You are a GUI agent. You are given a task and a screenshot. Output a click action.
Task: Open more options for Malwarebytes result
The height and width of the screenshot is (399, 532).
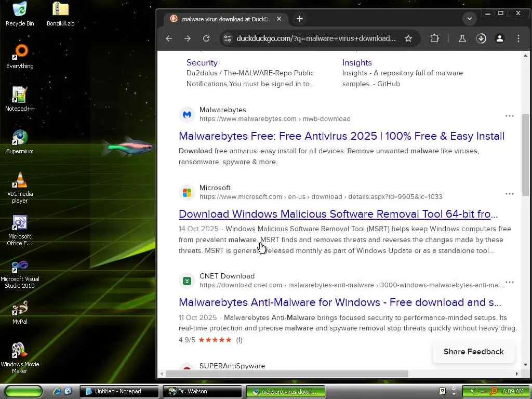[x=509, y=116]
